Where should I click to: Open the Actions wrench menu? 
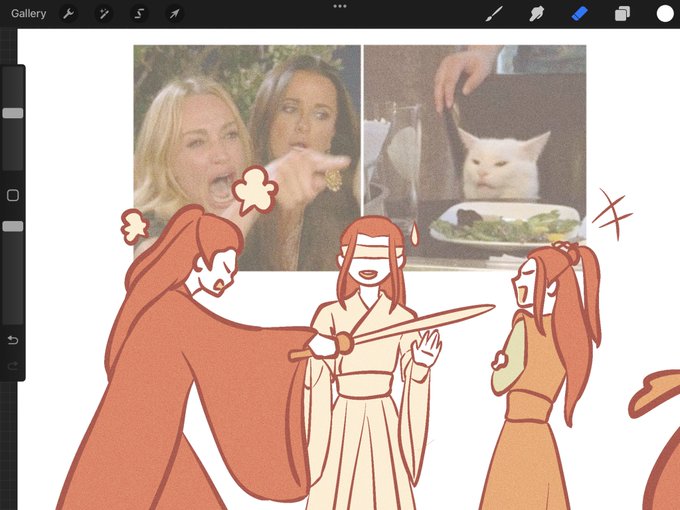[68, 14]
